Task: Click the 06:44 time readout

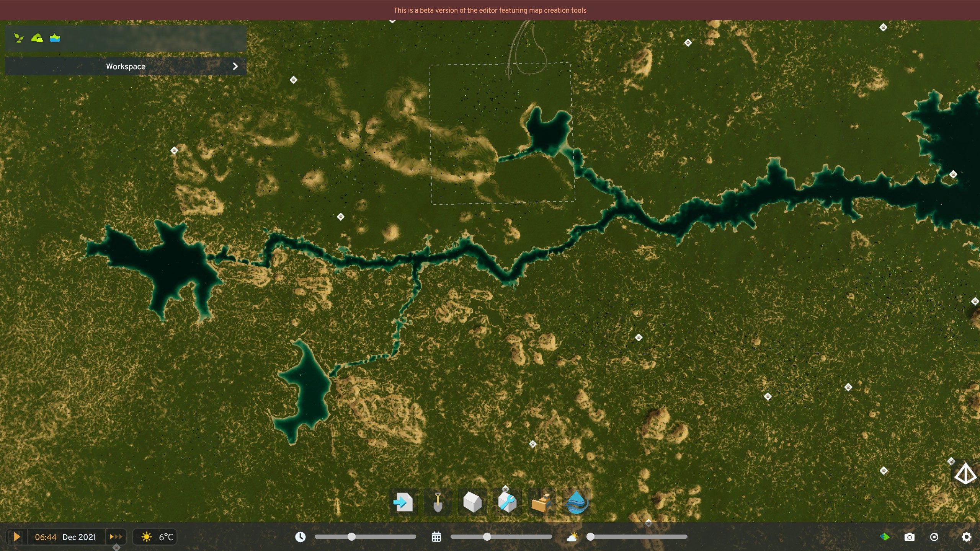Action: click(46, 537)
